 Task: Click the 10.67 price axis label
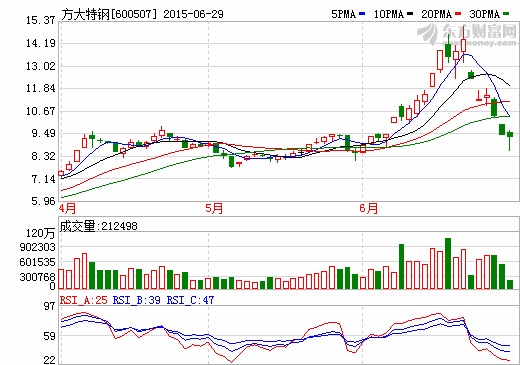[40, 111]
